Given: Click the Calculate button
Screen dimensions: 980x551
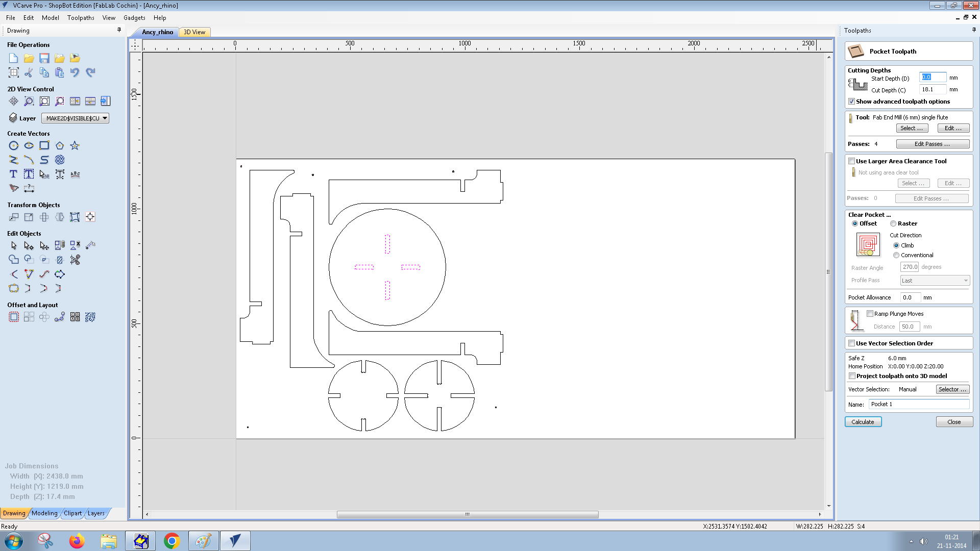Looking at the screenshot, I should [863, 422].
